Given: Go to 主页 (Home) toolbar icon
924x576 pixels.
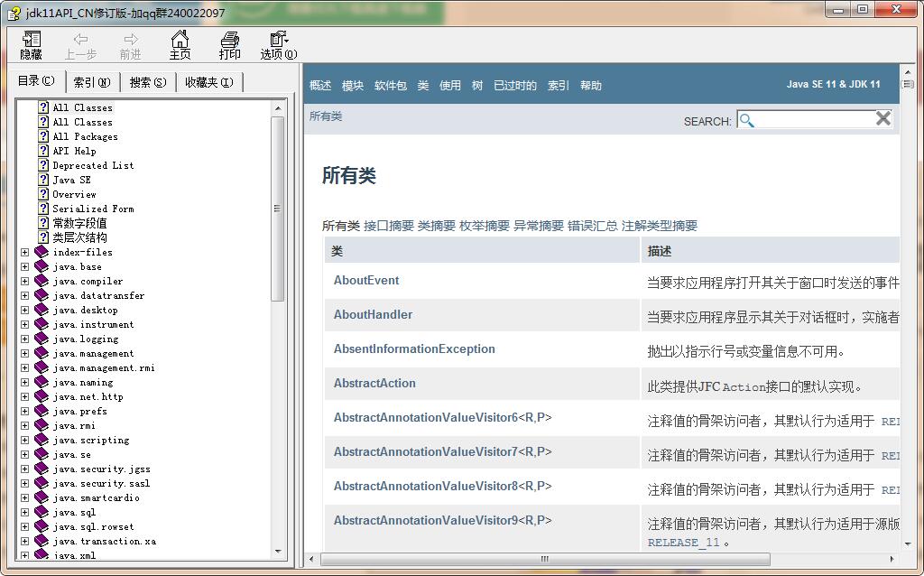Looking at the screenshot, I should (x=180, y=46).
